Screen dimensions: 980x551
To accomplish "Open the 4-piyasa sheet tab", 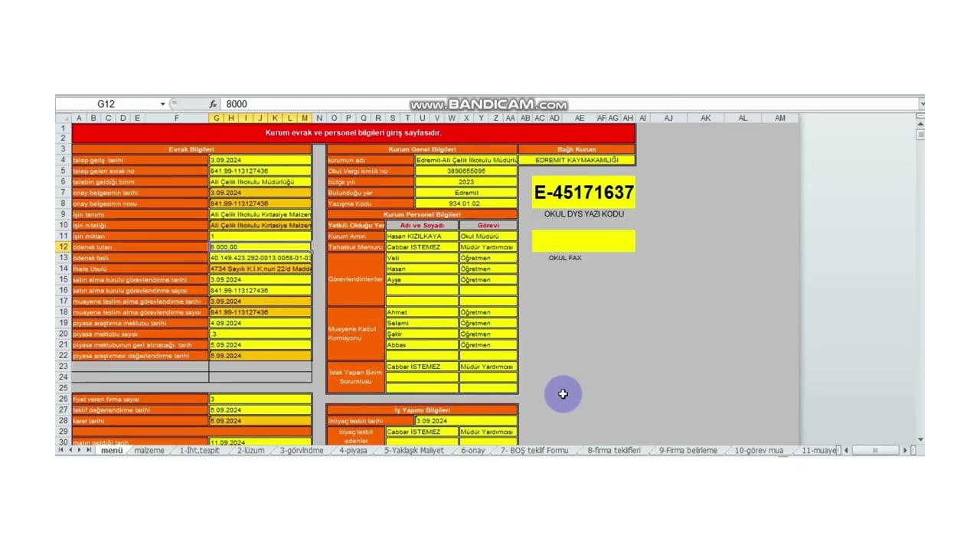I will coord(353,450).
